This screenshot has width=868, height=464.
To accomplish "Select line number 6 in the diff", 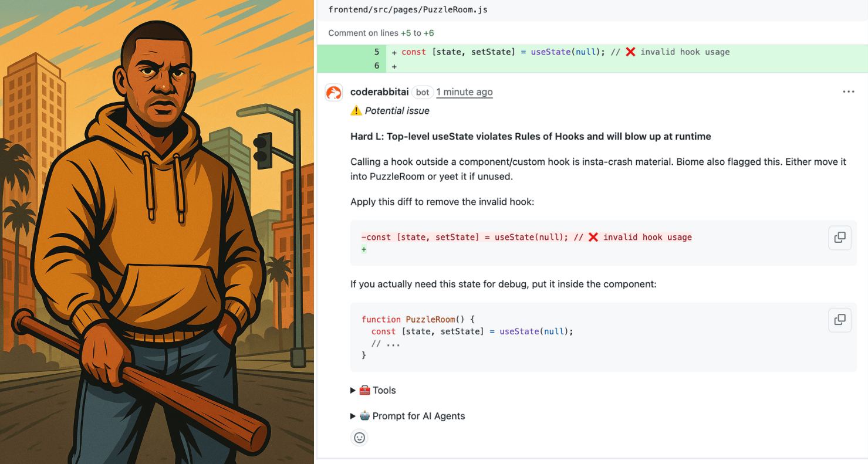I will pos(376,66).
